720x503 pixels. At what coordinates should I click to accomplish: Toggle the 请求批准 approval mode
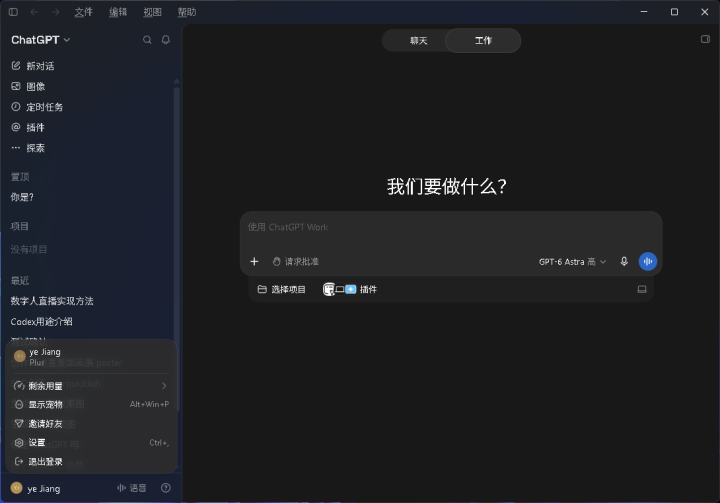click(x=296, y=261)
